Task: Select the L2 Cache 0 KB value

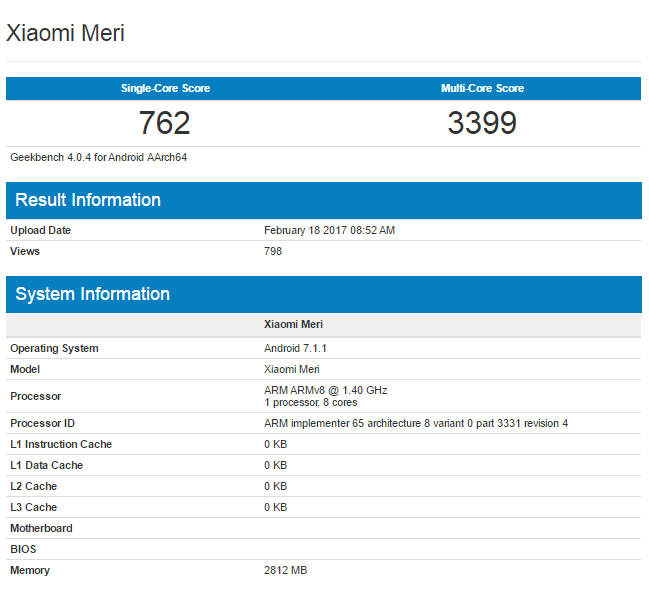Action: pos(275,486)
